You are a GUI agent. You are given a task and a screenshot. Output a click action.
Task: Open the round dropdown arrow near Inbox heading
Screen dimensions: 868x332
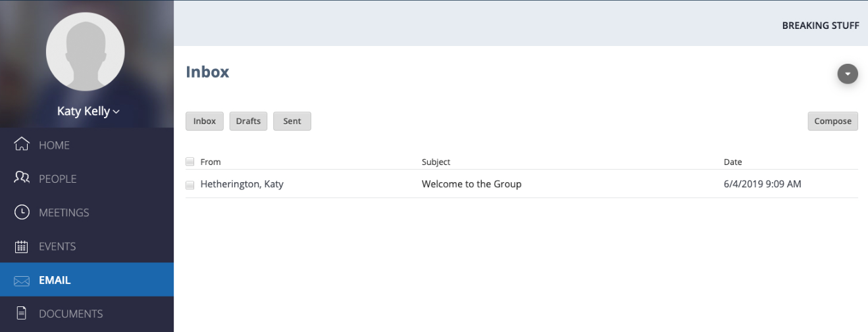point(848,74)
